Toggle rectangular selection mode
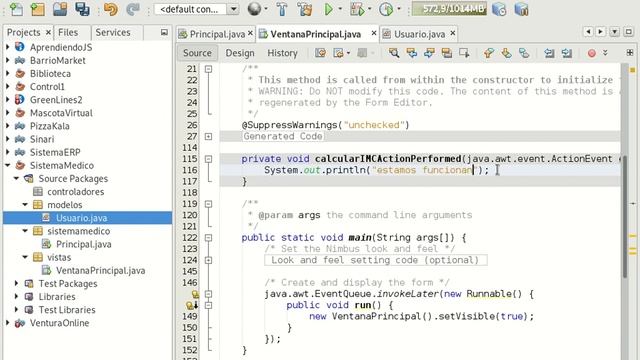The width and height of the screenshot is (640, 360). point(464,53)
